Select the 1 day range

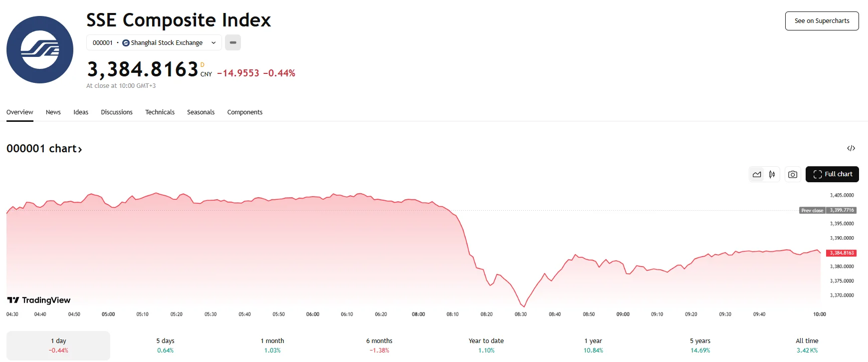pyautogui.click(x=58, y=345)
